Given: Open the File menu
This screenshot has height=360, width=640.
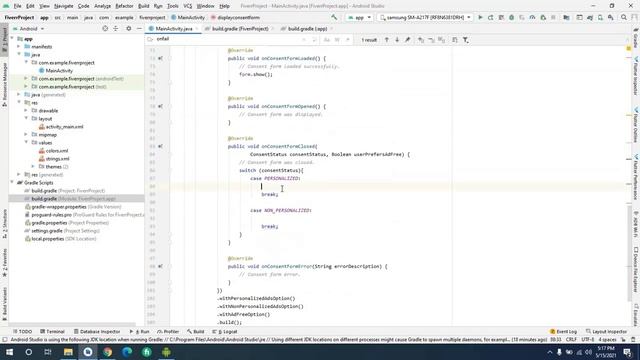Looking at the screenshot, I should click(17, 6).
